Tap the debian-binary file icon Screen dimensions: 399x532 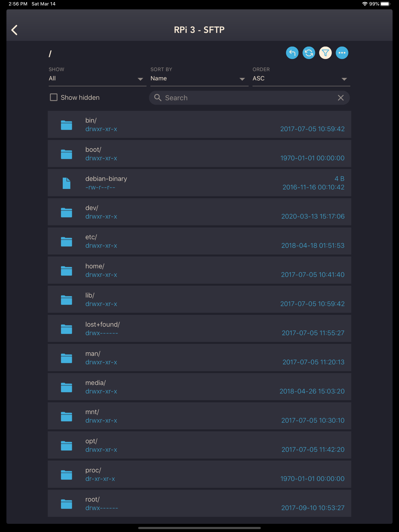pos(66,183)
